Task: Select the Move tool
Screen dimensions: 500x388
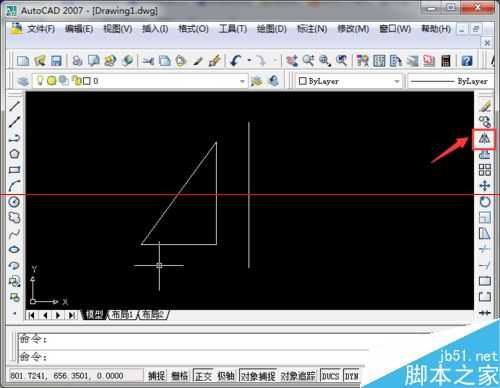Action: tap(485, 186)
